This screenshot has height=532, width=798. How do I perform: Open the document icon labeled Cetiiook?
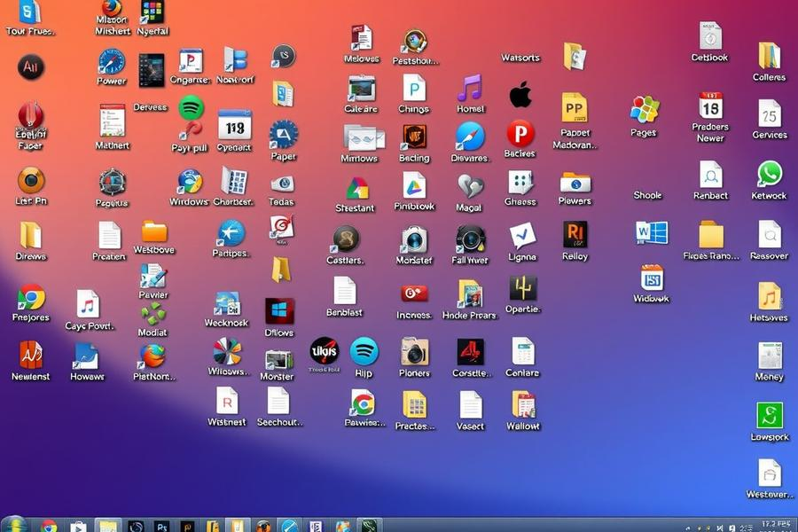(710, 35)
